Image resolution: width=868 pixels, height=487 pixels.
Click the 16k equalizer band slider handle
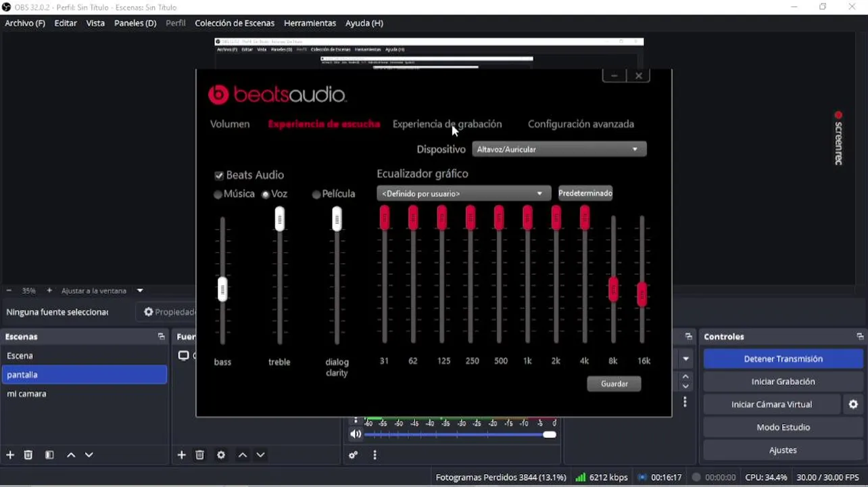coord(642,294)
